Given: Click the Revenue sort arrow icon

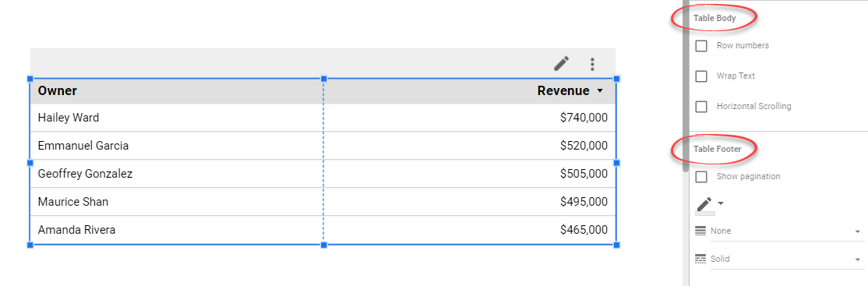Looking at the screenshot, I should [x=599, y=91].
